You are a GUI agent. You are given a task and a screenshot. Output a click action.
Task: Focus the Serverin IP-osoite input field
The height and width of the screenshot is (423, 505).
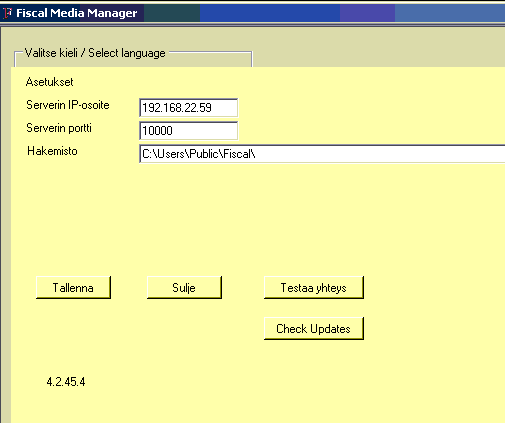pos(189,108)
